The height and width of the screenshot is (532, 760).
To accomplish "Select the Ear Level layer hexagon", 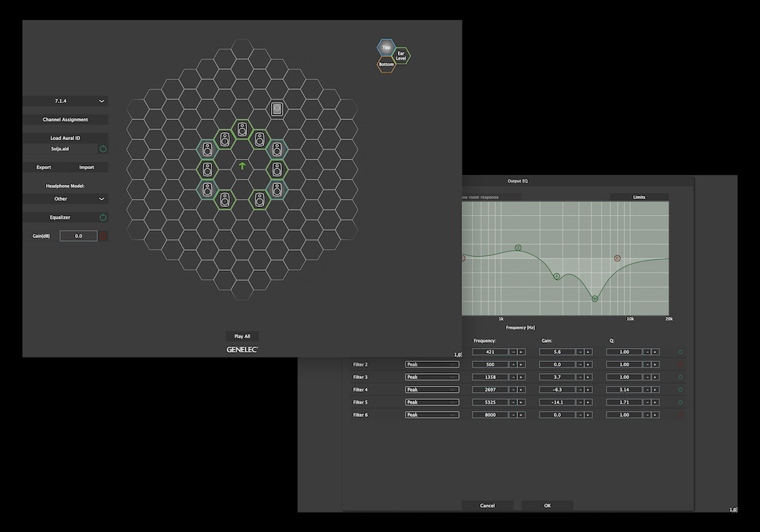I will click(x=401, y=56).
